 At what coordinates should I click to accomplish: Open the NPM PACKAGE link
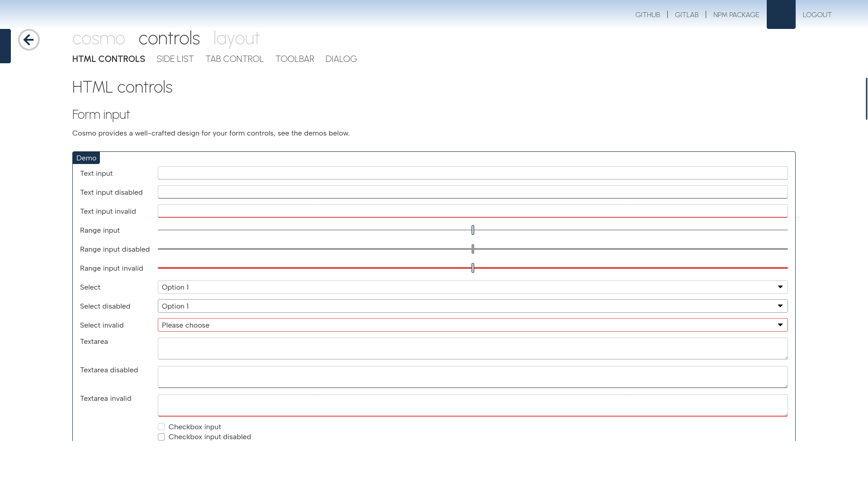click(x=736, y=14)
